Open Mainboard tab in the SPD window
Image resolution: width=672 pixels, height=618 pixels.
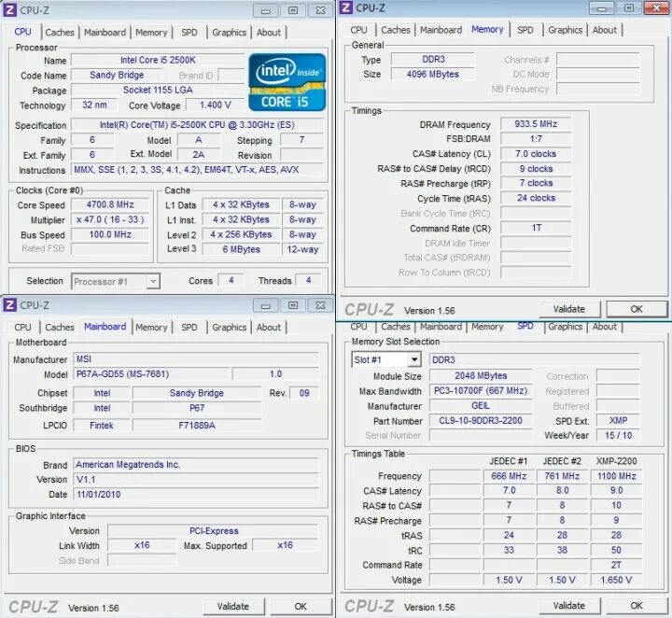441,327
